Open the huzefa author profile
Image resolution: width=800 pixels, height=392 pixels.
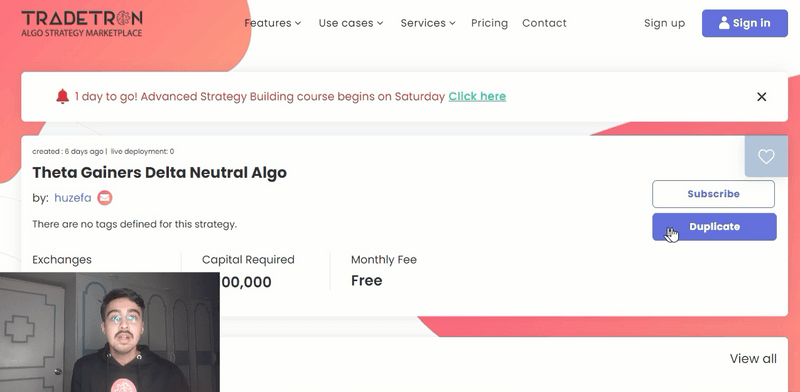point(73,198)
